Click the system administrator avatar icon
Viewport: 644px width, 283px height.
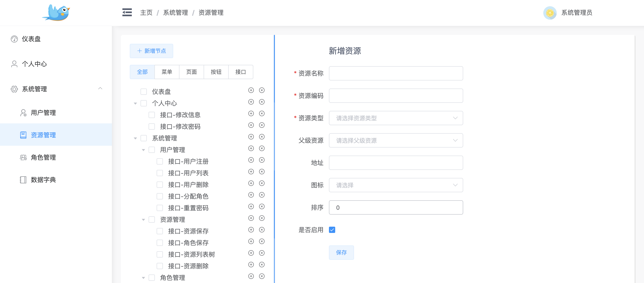pos(550,13)
